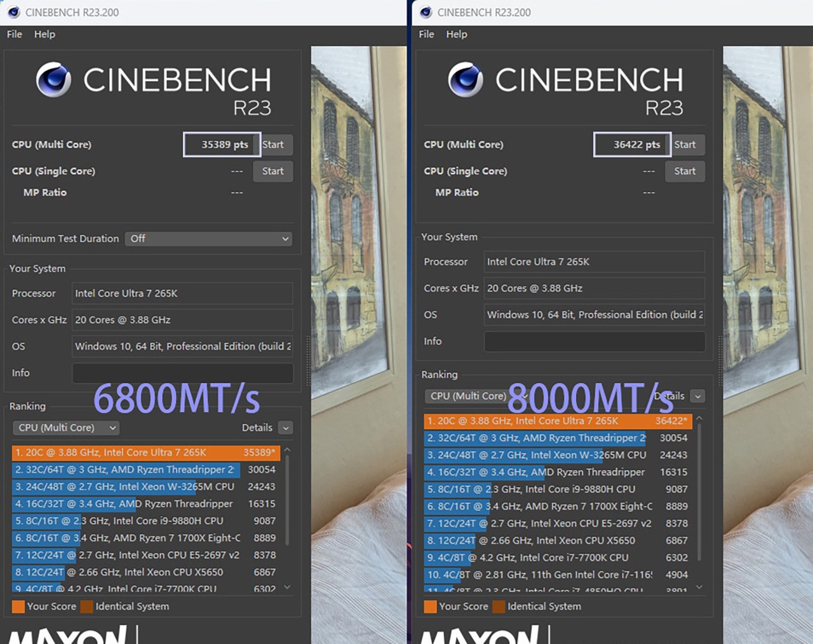Click 35389 pts score box in left window
The width and height of the screenshot is (813, 644).
222,145
